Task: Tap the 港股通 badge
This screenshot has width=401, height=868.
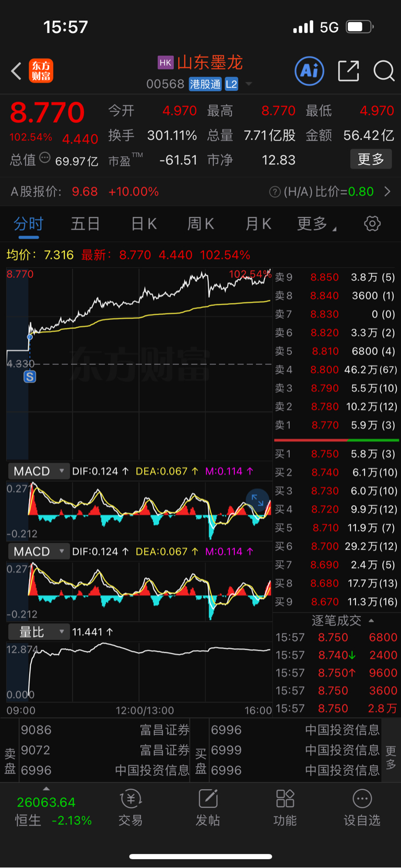Action: [x=205, y=84]
